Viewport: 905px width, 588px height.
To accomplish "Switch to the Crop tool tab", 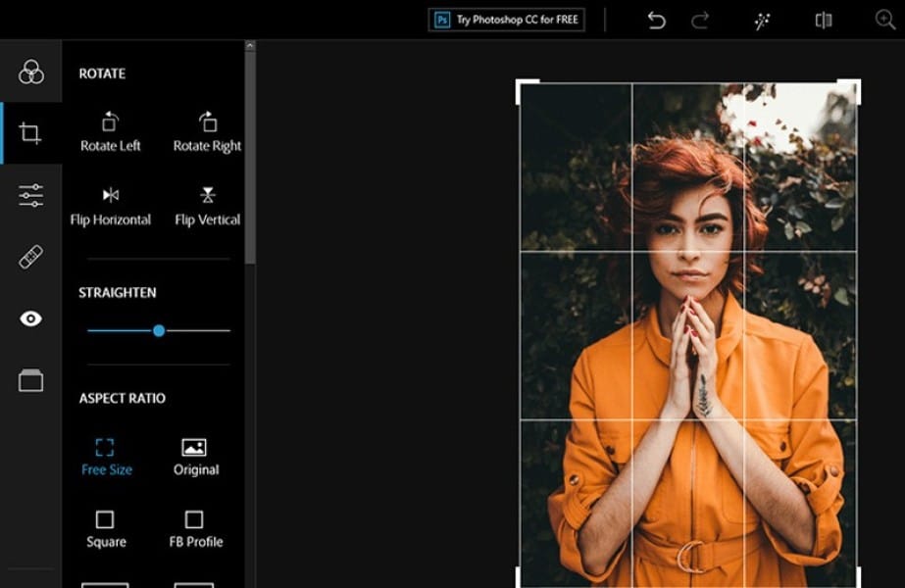I will coord(30,132).
